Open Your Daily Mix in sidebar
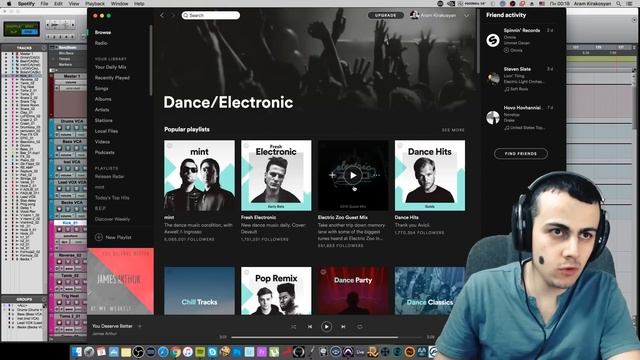640x360 pixels. click(111, 67)
